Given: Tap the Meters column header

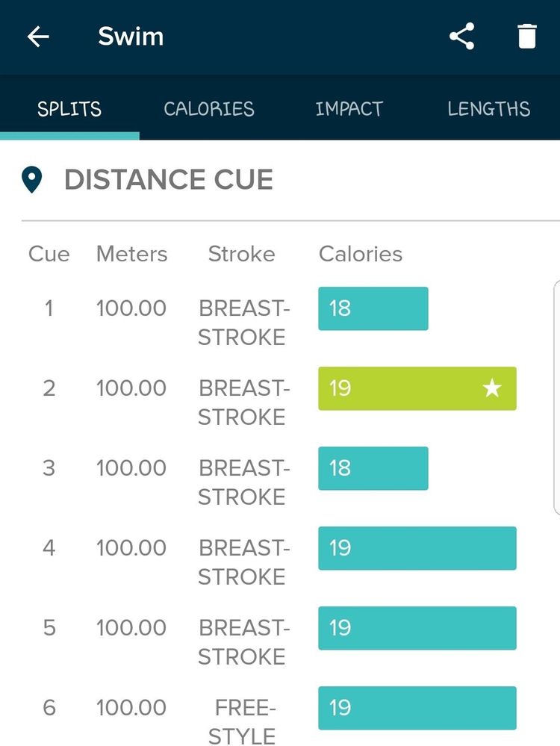Looking at the screenshot, I should click(131, 254).
